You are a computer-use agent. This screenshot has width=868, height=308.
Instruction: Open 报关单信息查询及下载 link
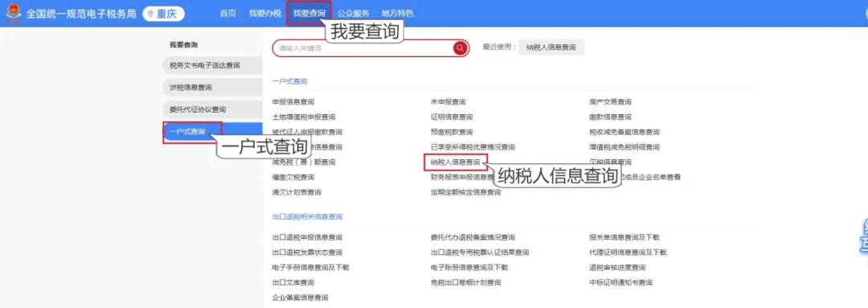click(624, 237)
